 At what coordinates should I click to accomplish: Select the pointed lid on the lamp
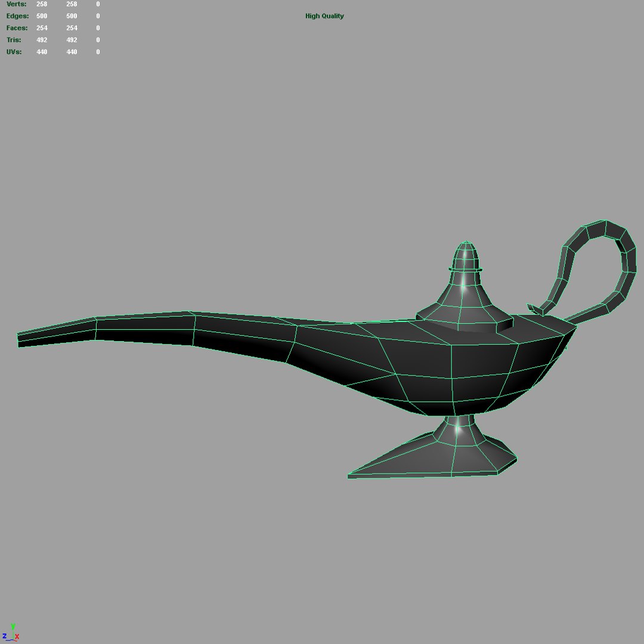(465, 296)
